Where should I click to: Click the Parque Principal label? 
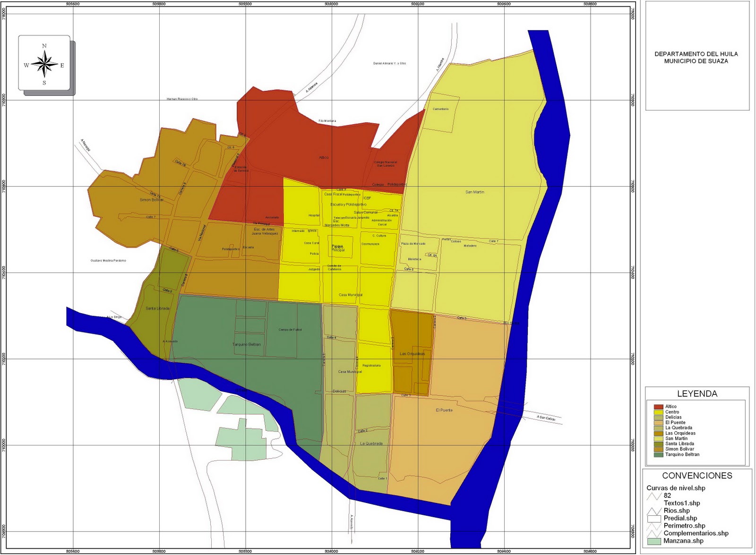(338, 247)
